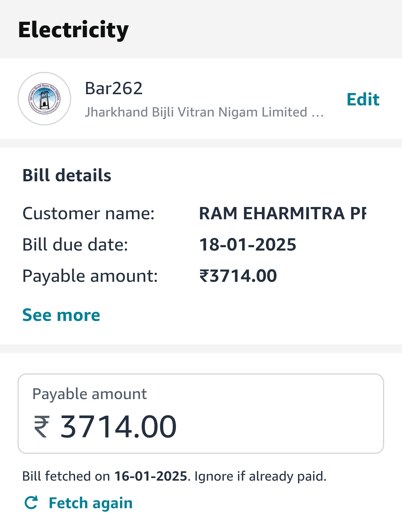Tap the Customer name label
The width and height of the screenshot is (402, 532).
click(x=89, y=214)
